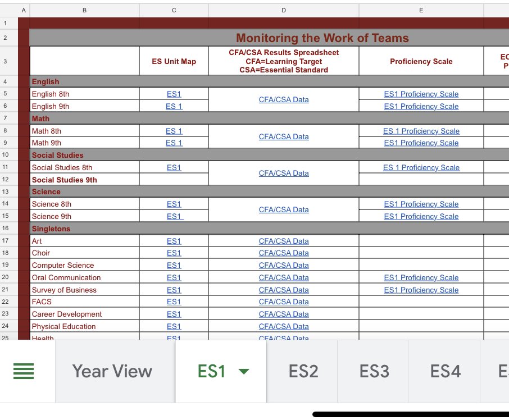Select the 'Monitoring the Work of Teams' title

(x=322, y=38)
